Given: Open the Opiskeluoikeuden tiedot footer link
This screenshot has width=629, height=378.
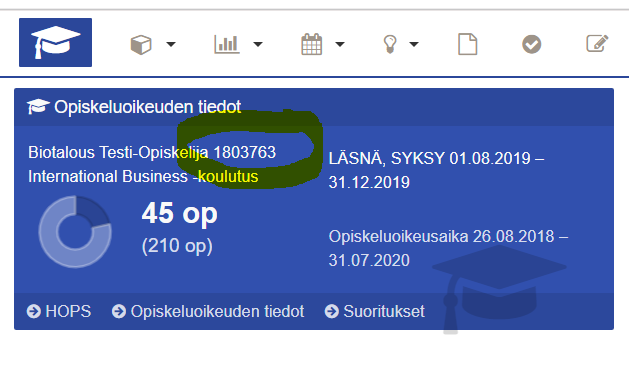Looking at the screenshot, I should coord(208,311).
